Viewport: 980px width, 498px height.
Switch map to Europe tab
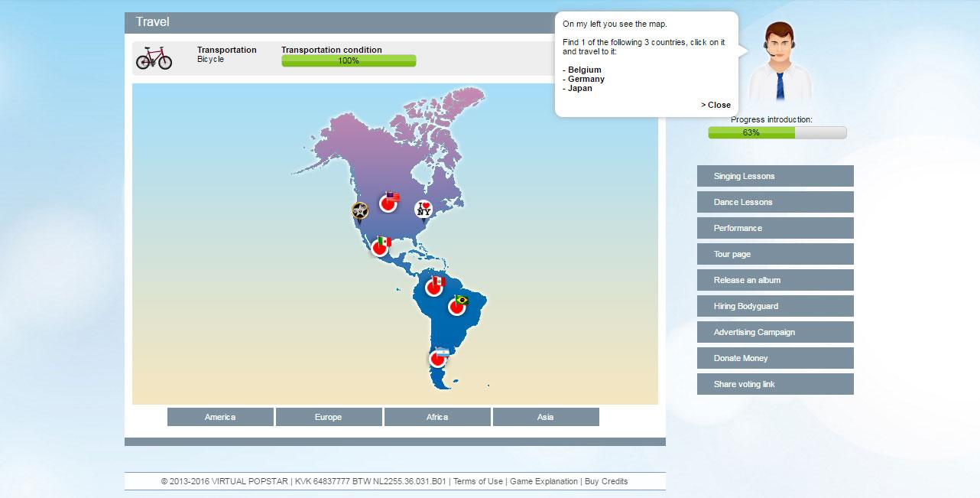[x=329, y=417]
